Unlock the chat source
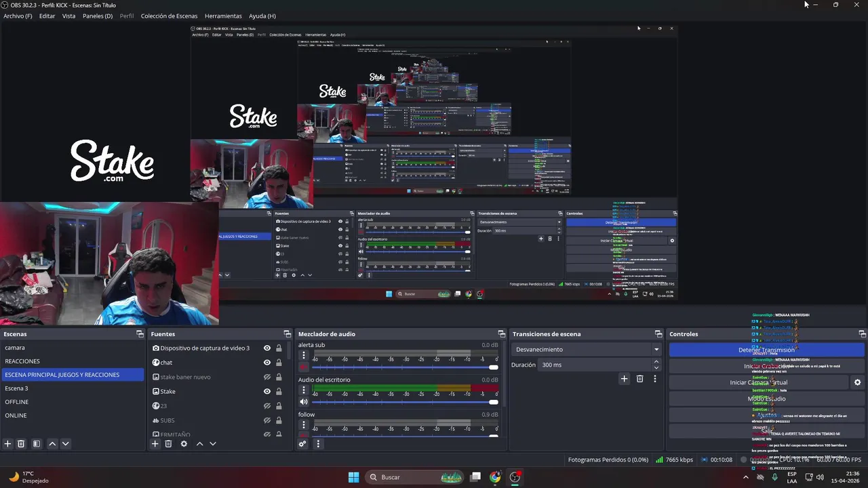Image resolution: width=868 pixels, height=488 pixels. pyautogui.click(x=278, y=363)
